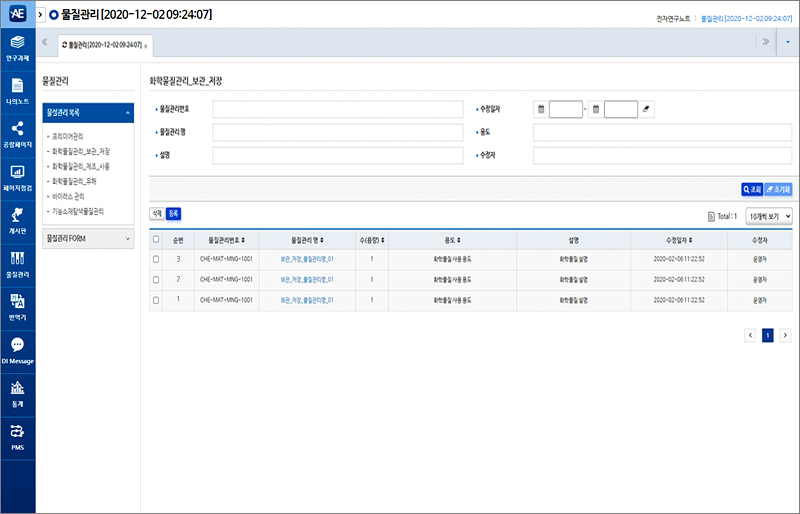Screen dimensions: 800x514
Task: Click the 등록 register button
Action: pyautogui.click(x=173, y=213)
